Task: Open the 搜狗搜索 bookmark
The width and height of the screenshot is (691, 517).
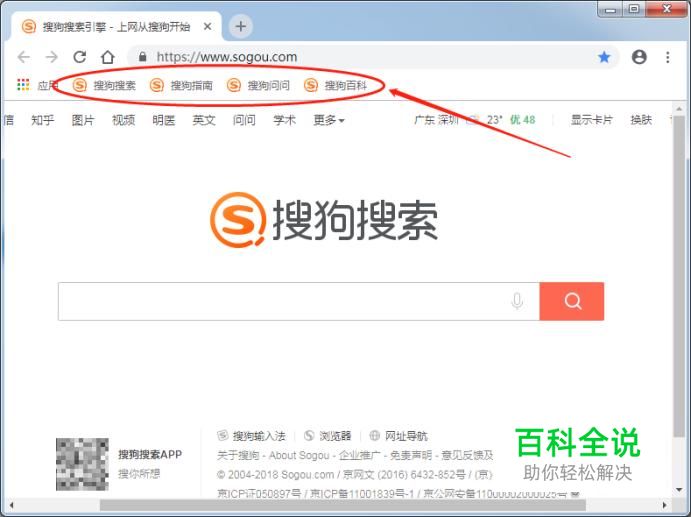Action: click(104, 85)
